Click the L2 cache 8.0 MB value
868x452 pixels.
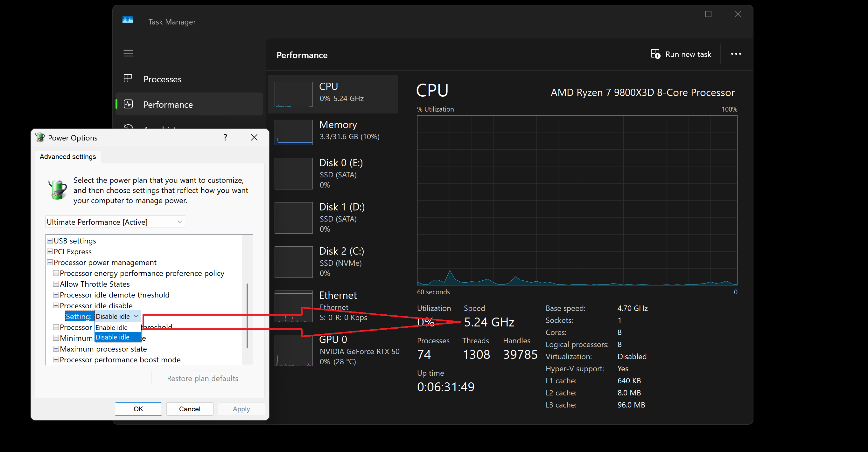[629, 393]
